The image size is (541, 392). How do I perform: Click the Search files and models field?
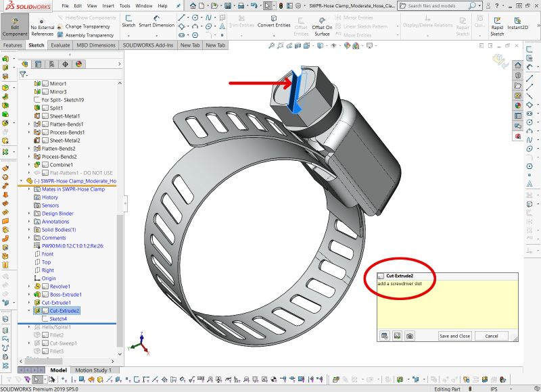[x=437, y=6]
